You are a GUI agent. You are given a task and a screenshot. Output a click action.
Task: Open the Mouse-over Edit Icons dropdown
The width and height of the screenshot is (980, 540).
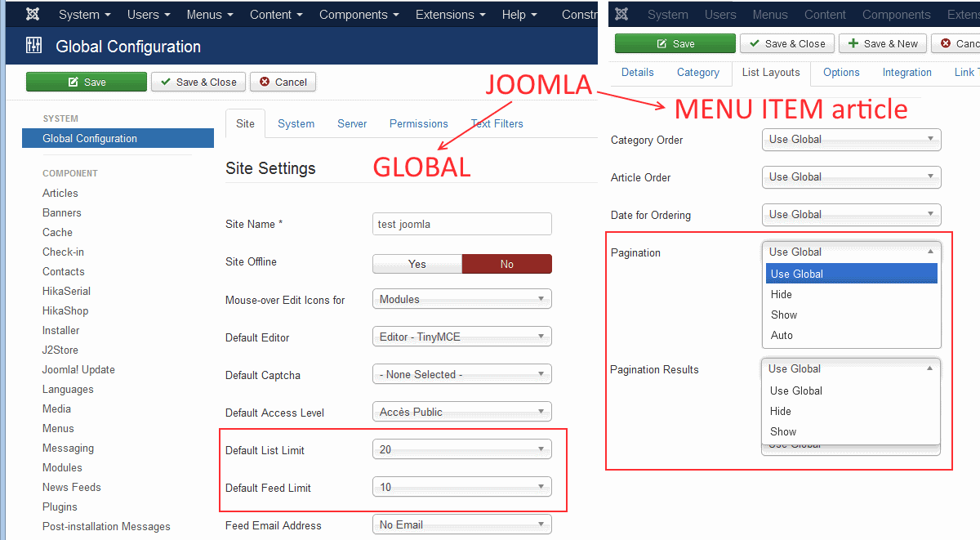pos(462,299)
